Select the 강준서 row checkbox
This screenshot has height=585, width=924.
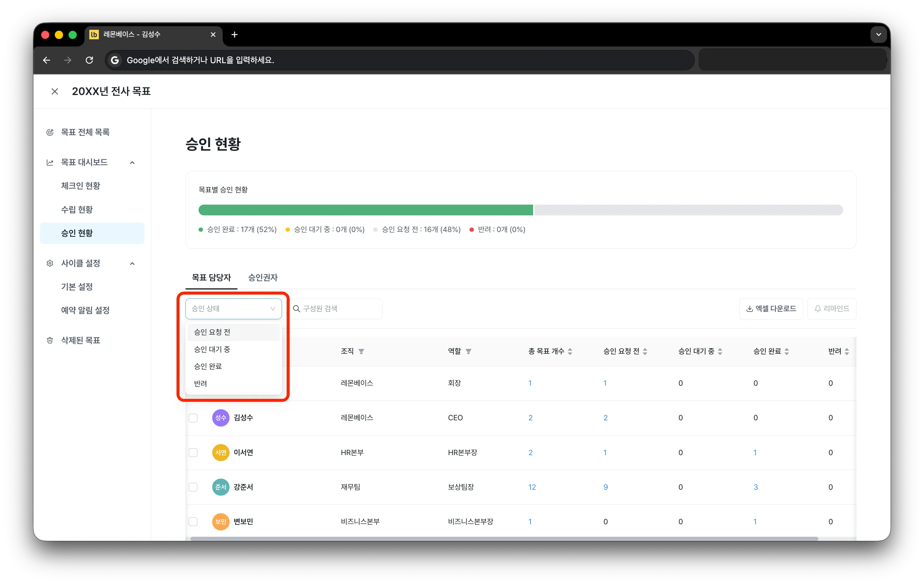193,487
